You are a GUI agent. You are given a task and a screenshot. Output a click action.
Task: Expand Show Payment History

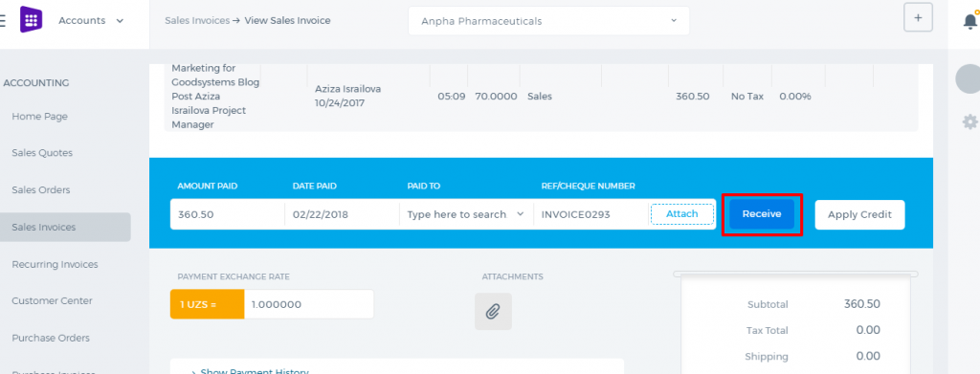point(250,371)
